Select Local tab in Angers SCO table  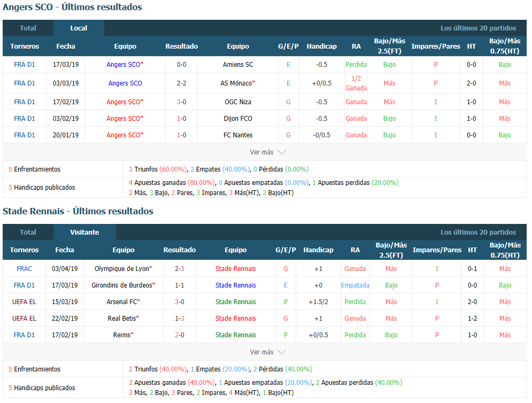click(79, 28)
